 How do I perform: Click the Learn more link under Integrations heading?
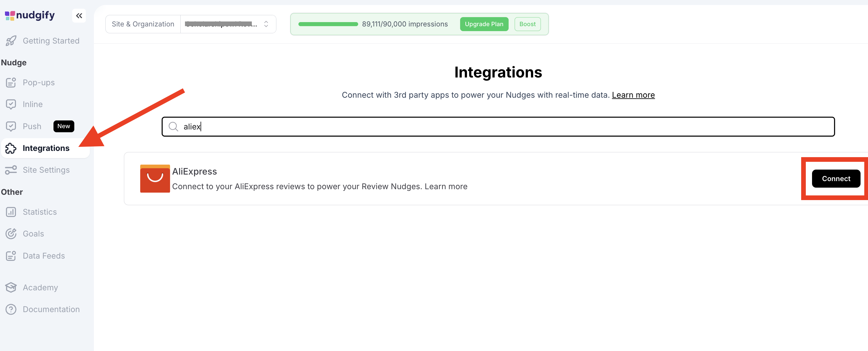[633, 95]
